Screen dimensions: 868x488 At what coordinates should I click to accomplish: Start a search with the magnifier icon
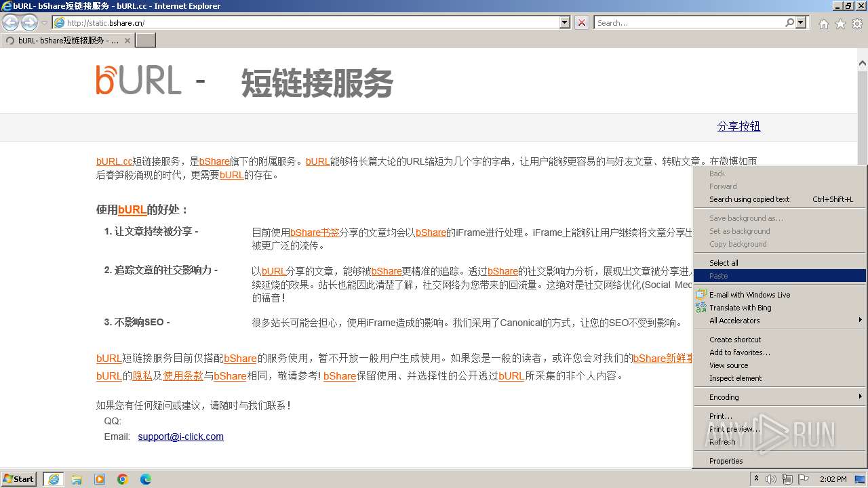tap(789, 22)
